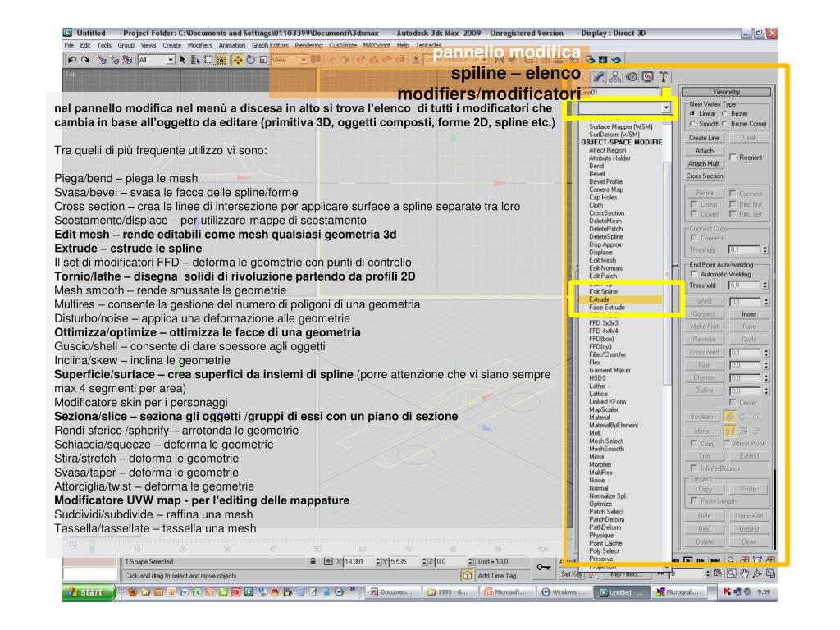Image resolution: width=840 pixels, height=630 pixels.
Task: Open the reference coordinate 'View' dropdown
Action: point(304,60)
